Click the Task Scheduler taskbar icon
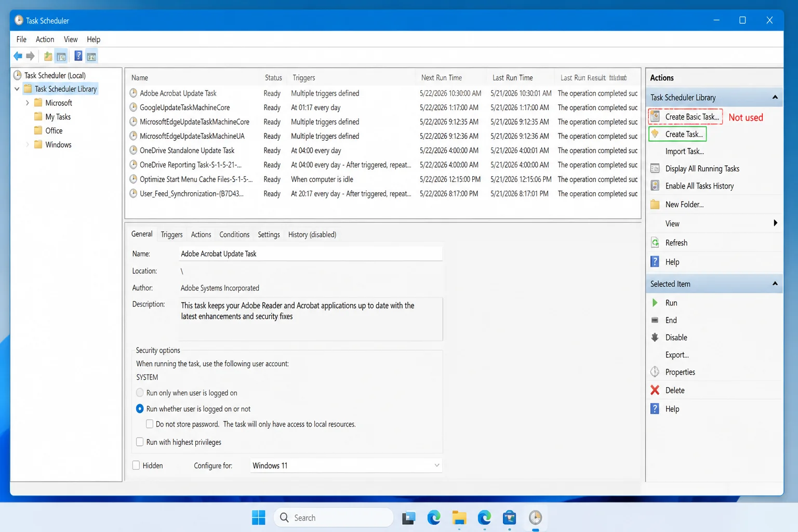Screen dimensions: 798x532 click(535, 517)
